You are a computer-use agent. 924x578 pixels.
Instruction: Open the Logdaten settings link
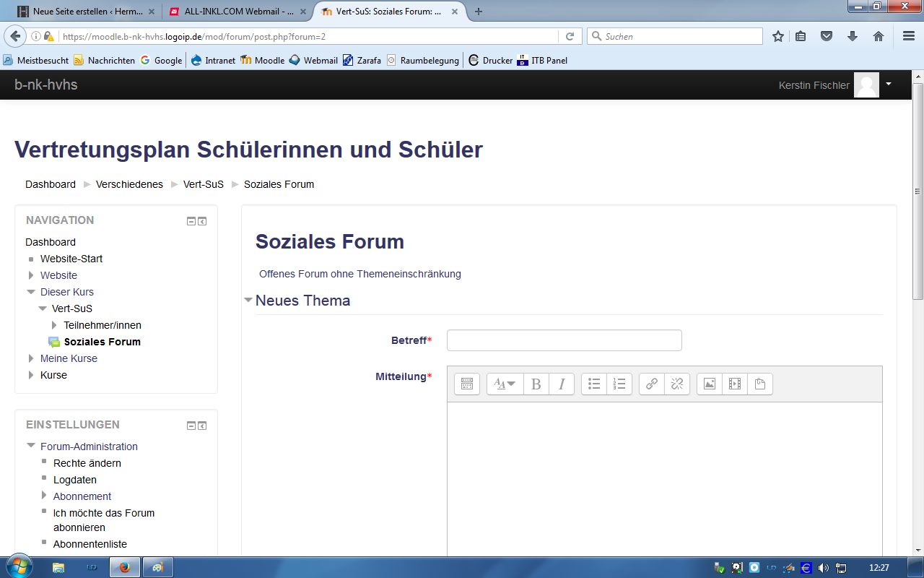(75, 480)
